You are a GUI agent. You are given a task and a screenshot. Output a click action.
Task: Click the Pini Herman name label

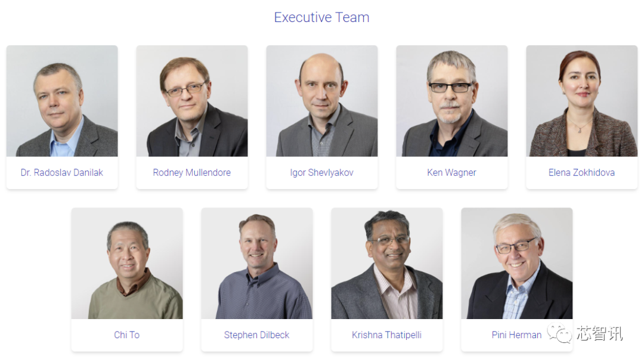click(x=516, y=335)
